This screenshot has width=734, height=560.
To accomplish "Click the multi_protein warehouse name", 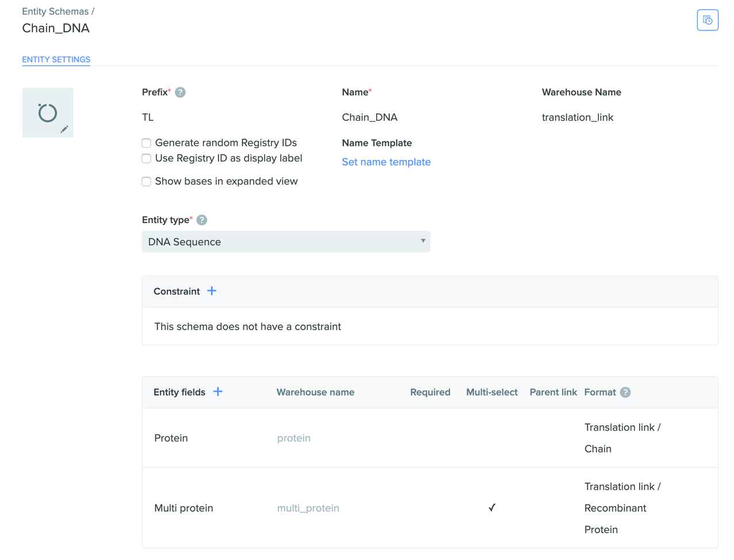I will tap(308, 508).
